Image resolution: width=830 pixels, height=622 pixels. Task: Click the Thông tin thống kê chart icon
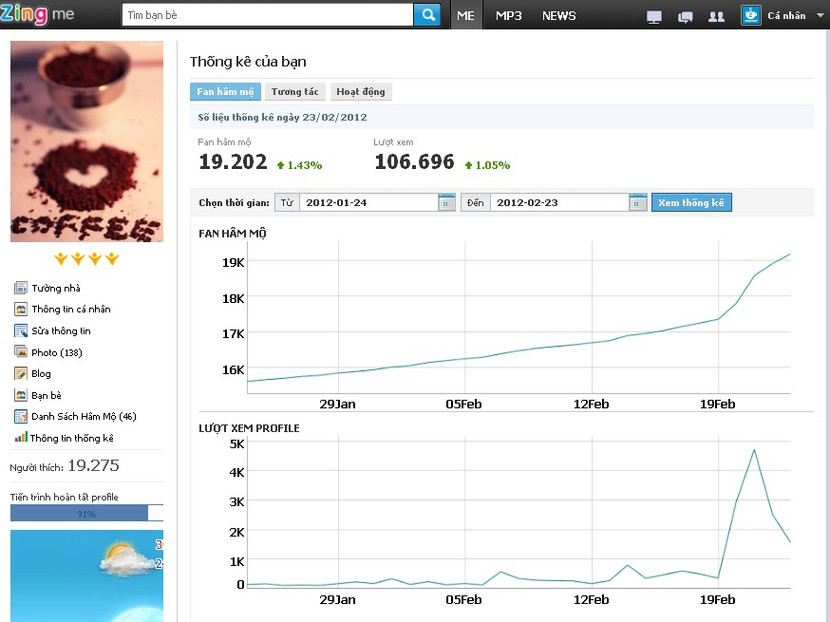click(x=21, y=438)
